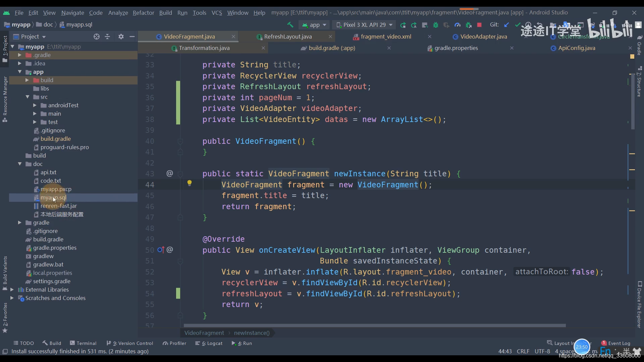Select settings.gradle file

pos(52,281)
